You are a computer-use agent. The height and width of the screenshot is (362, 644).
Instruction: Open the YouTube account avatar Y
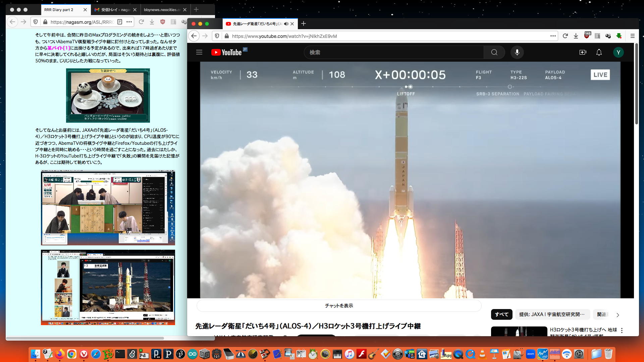pos(618,52)
